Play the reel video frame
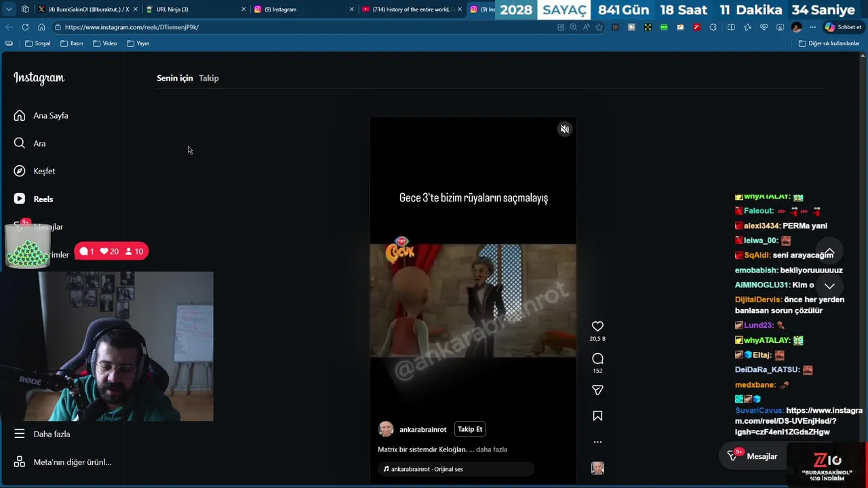The width and height of the screenshot is (868, 488). (x=473, y=300)
